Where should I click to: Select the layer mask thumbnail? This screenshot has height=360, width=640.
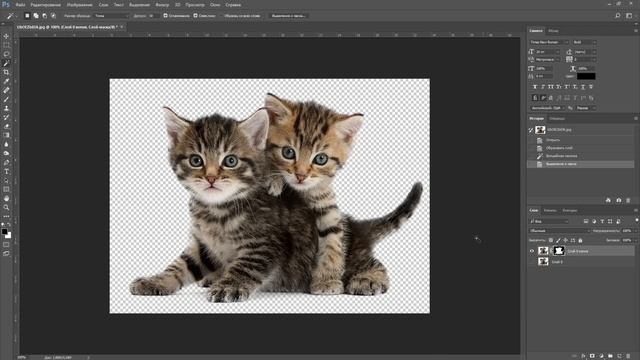(558, 251)
